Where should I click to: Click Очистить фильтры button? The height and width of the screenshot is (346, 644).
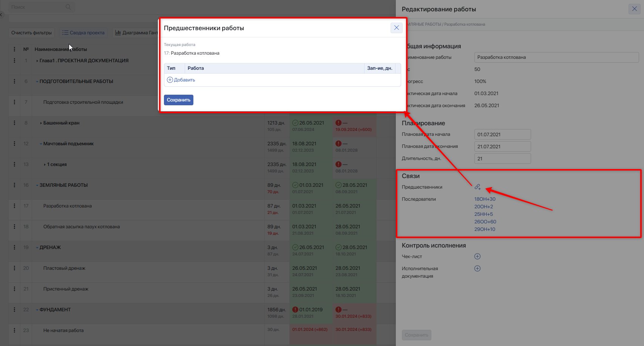(31, 33)
